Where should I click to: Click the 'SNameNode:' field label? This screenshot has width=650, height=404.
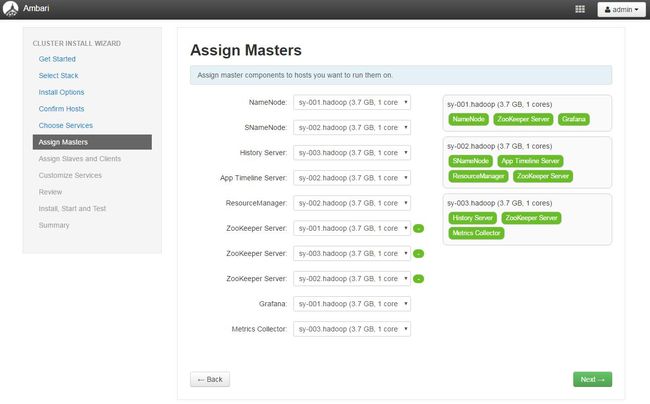point(265,128)
